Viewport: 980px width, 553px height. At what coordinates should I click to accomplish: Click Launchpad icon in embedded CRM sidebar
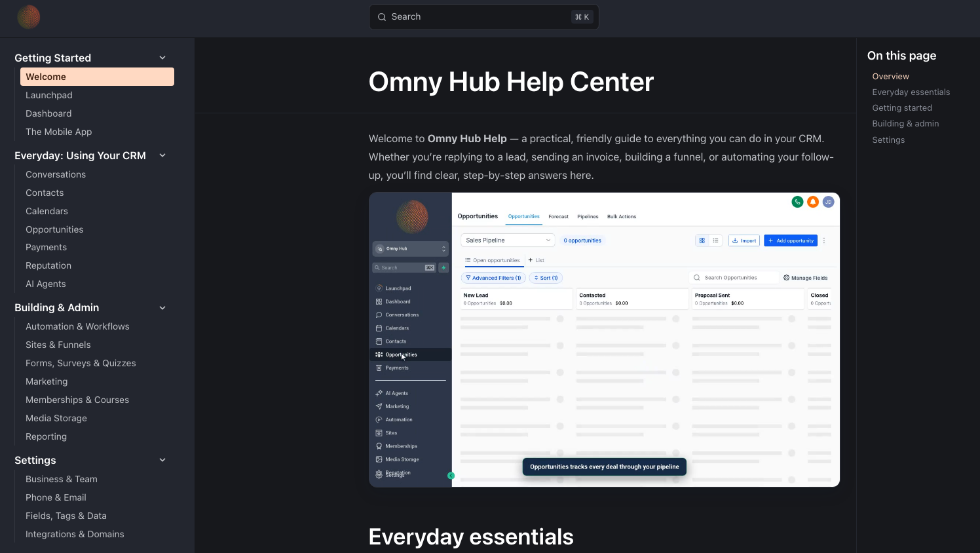point(379,288)
